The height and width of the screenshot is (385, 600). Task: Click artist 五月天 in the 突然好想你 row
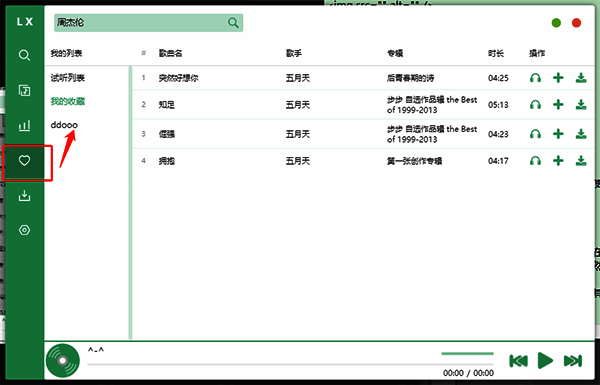pyautogui.click(x=298, y=78)
